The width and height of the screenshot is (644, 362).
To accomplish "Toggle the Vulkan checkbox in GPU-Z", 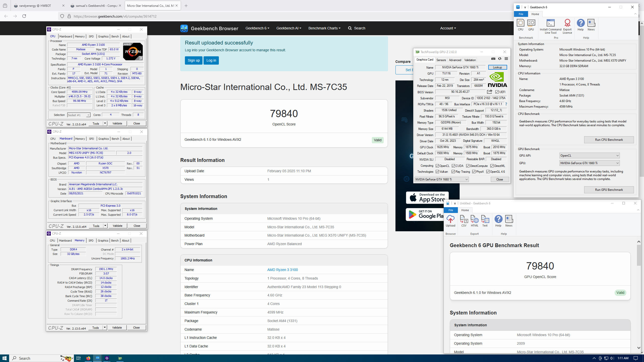I will 437,172.
